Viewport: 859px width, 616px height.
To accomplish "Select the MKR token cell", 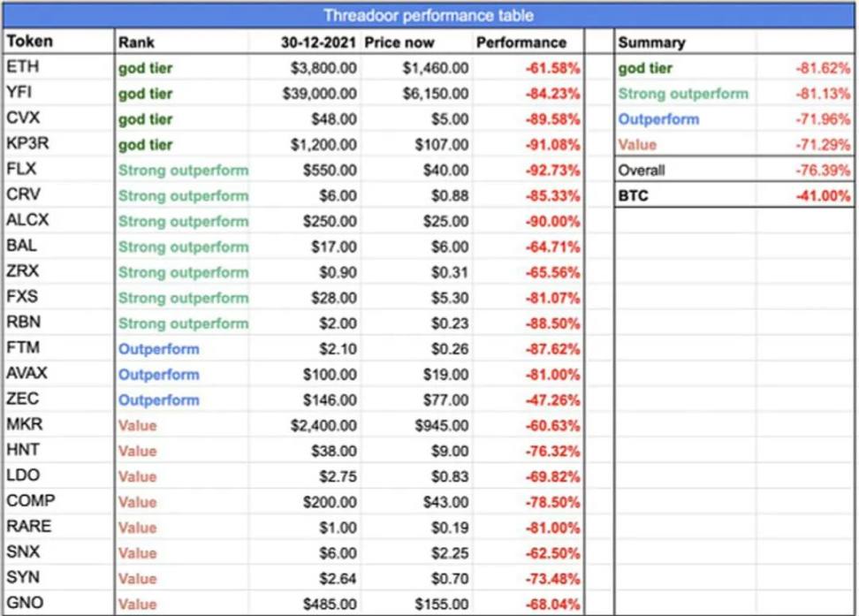I will coord(58,425).
